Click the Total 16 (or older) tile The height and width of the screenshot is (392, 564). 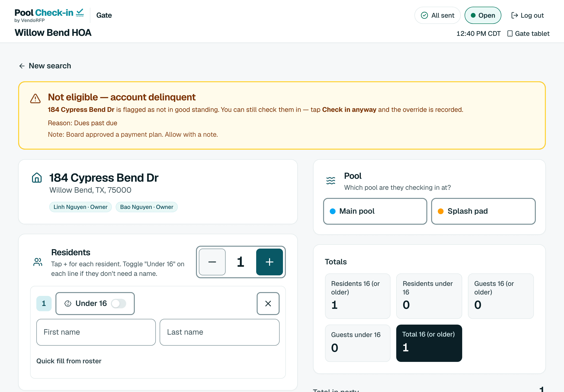(429, 343)
